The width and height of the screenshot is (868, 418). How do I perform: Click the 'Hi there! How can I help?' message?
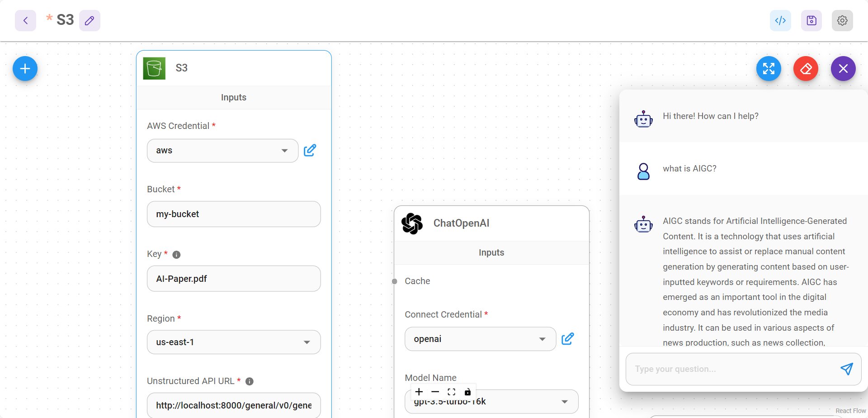[710, 116]
